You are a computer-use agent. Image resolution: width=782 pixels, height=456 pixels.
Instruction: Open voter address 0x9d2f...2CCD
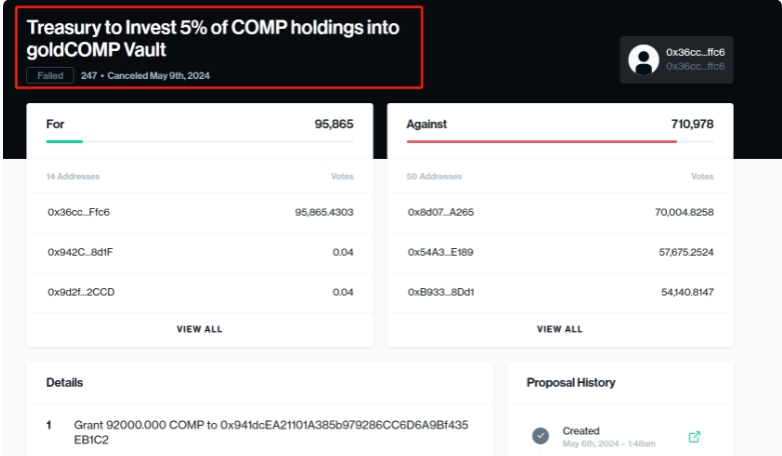click(x=81, y=292)
